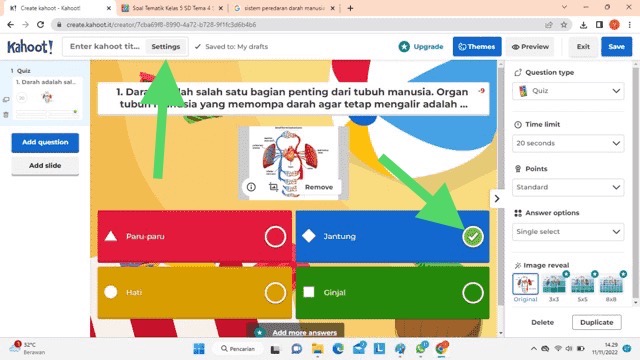640x360 pixels.
Task: Mark Paru-paru as correct answer
Action: pyautogui.click(x=275, y=236)
